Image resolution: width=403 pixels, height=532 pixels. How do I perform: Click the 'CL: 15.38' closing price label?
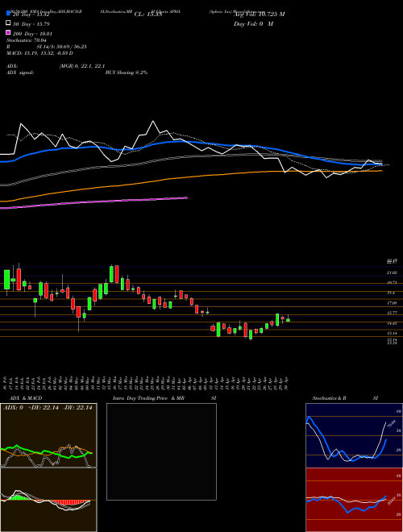coord(148,15)
